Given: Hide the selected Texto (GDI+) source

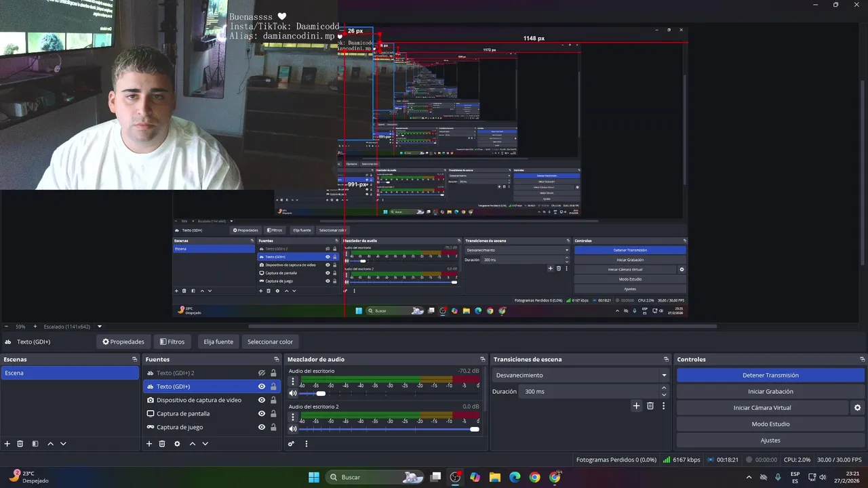Looking at the screenshot, I should point(262,386).
